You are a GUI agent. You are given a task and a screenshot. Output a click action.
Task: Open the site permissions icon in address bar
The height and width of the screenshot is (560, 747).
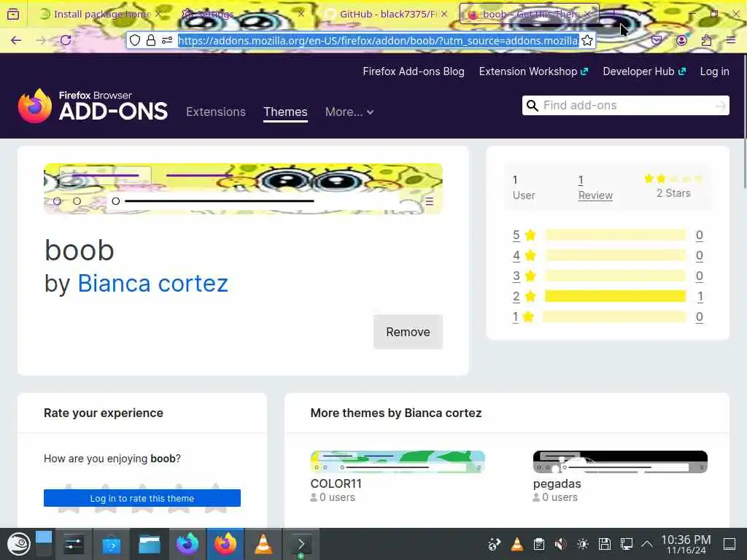(x=167, y=41)
